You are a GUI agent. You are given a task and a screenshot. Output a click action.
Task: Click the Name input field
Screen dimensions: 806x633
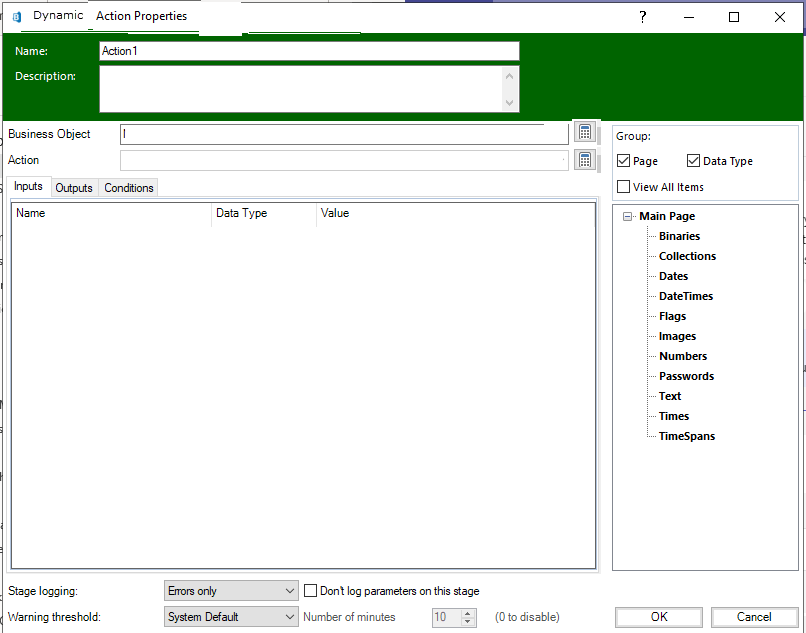coord(309,51)
